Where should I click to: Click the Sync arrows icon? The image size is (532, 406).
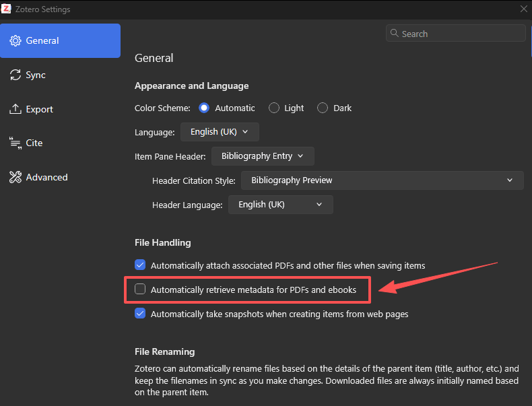point(15,75)
